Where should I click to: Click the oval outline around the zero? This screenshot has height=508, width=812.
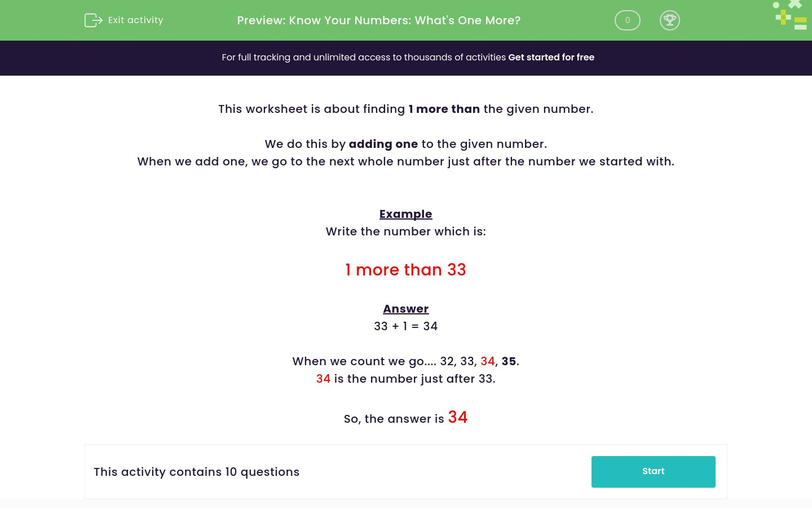point(627,20)
